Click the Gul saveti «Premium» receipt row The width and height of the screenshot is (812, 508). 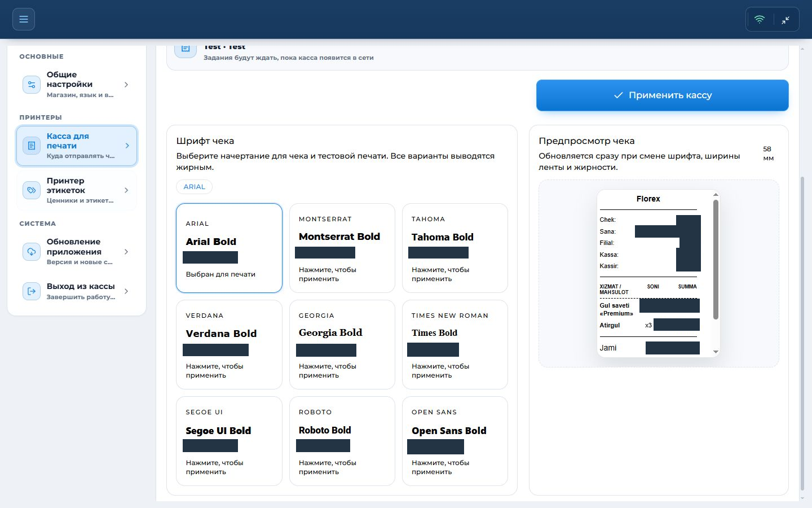click(x=650, y=309)
